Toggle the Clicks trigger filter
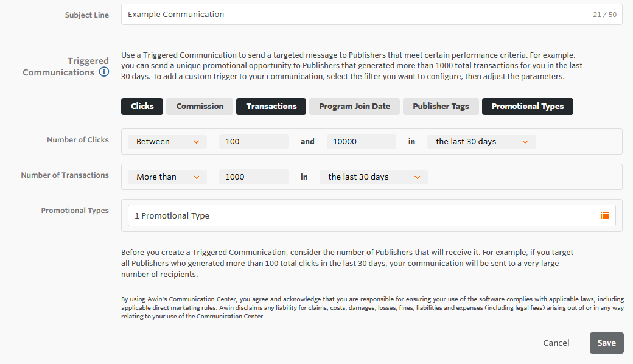 click(x=142, y=106)
